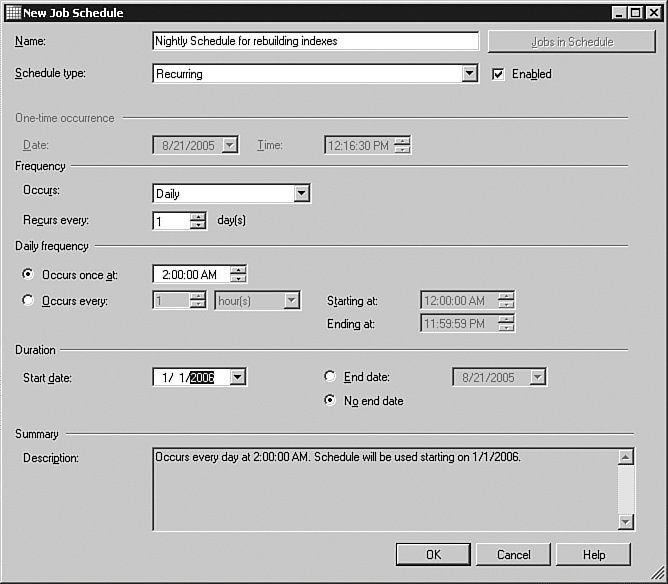Expand the Occurs frequency dropdown
This screenshot has width=668, height=584.
(302, 194)
